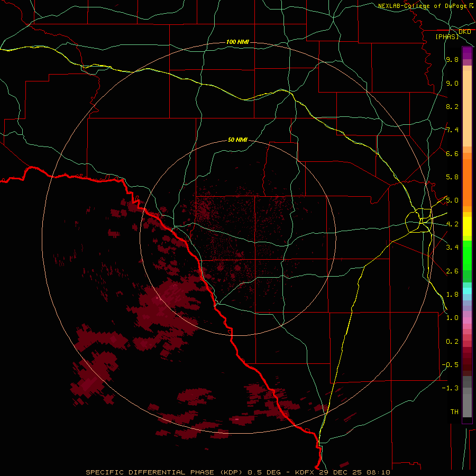This screenshot has height=476, width=476.
Task: Click the 3.4 value on color scale
Action: click(x=452, y=248)
